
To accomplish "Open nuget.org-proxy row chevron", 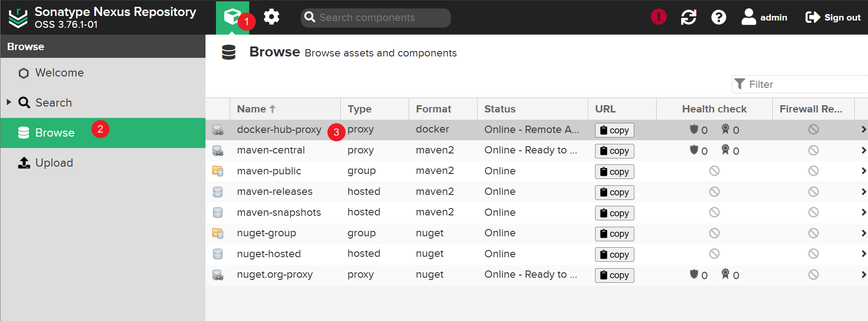I will [863, 275].
